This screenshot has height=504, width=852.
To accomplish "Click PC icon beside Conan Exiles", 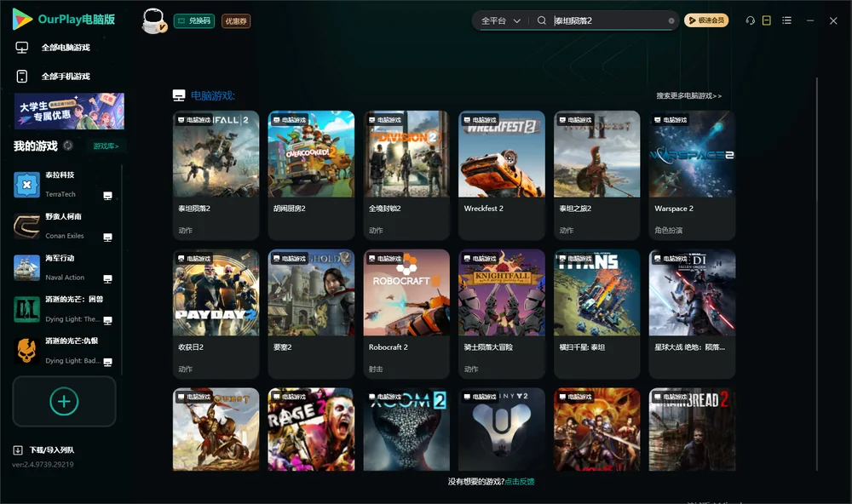I will click(107, 238).
